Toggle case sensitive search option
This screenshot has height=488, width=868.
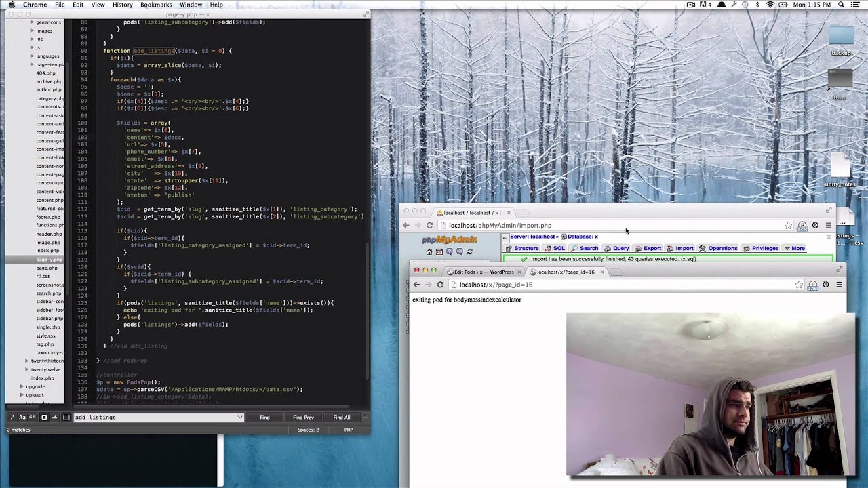[22, 418]
